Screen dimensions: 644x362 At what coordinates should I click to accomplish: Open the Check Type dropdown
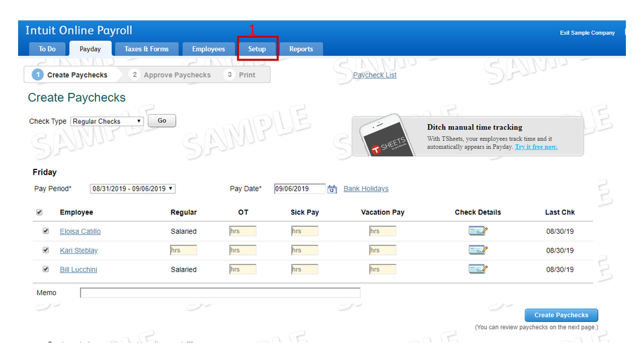click(107, 121)
